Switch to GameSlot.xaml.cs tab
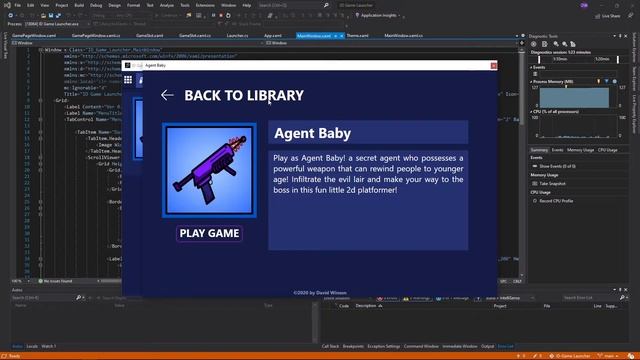This screenshot has width=640, height=360. pyautogui.click(x=195, y=36)
